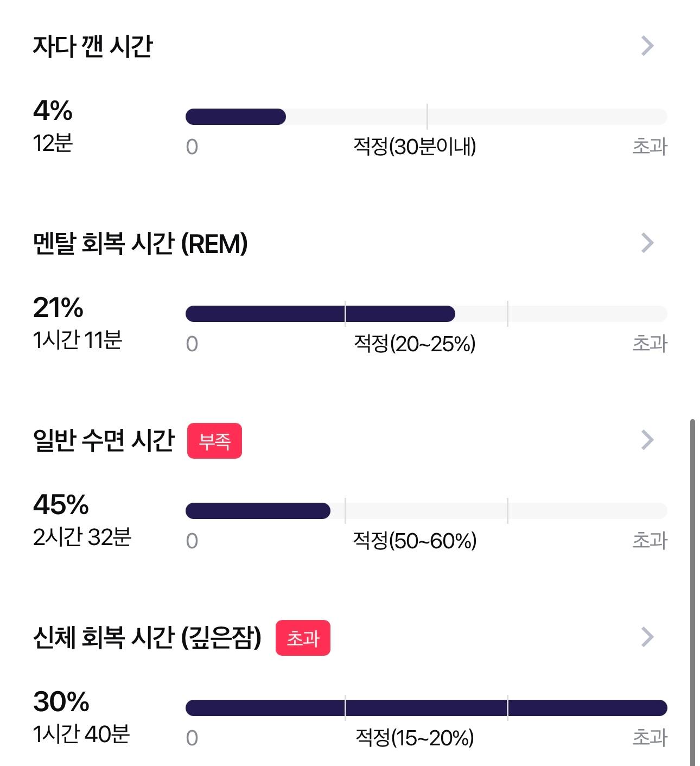700x766 pixels.
Task: Tap the 45% normal sleep value
Action: [61, 505]
